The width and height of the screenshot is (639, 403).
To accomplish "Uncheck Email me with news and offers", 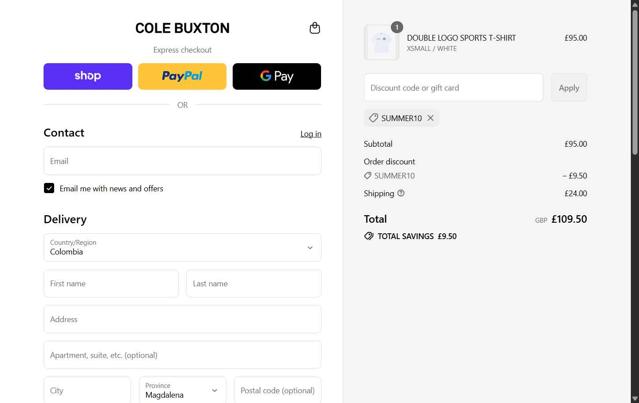I will 49,188.
